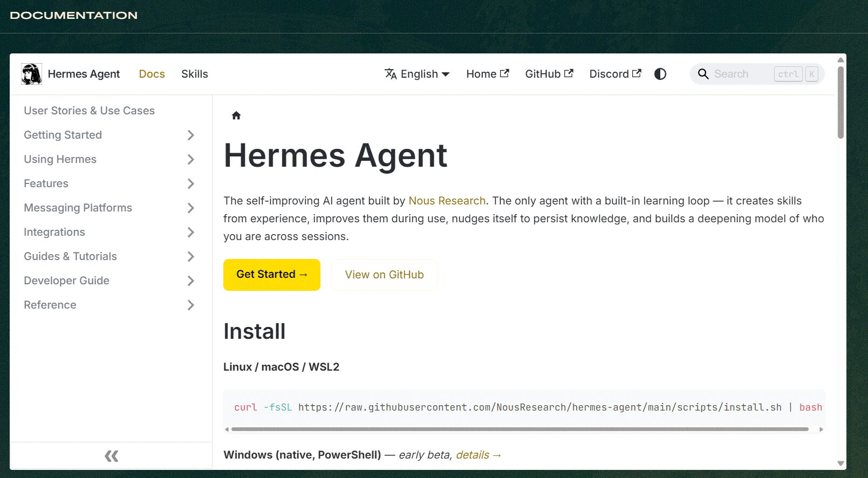
Task: Click the code block horizontal scrollbar
Action: point(520,429)
